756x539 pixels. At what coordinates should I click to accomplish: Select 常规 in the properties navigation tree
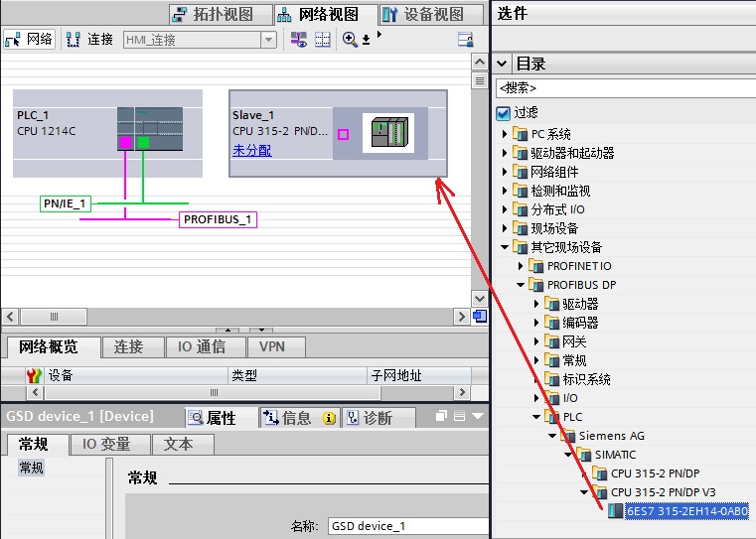click(x=32, y=468)
